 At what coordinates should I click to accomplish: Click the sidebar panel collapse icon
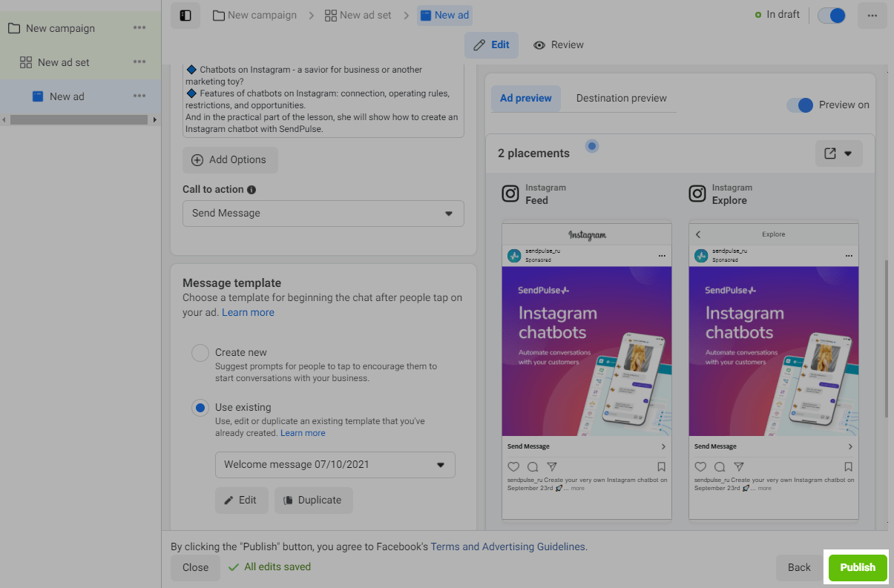[x=185, y=16]
